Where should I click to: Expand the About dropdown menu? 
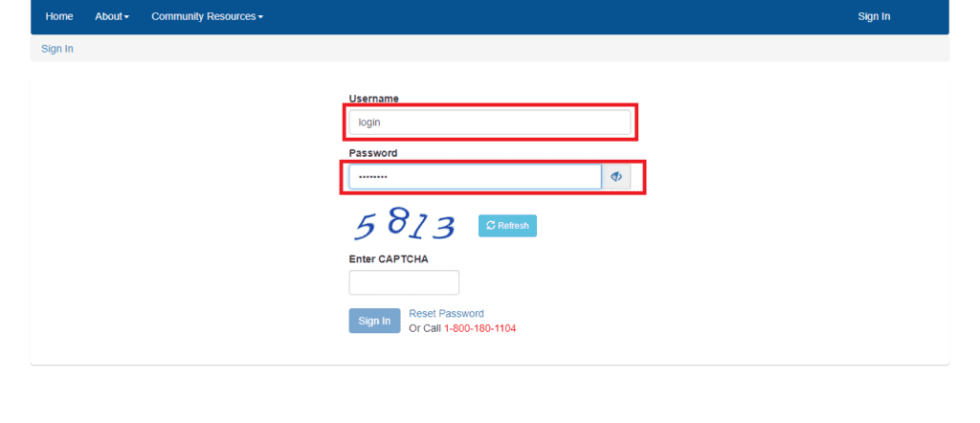coord(112,16)
